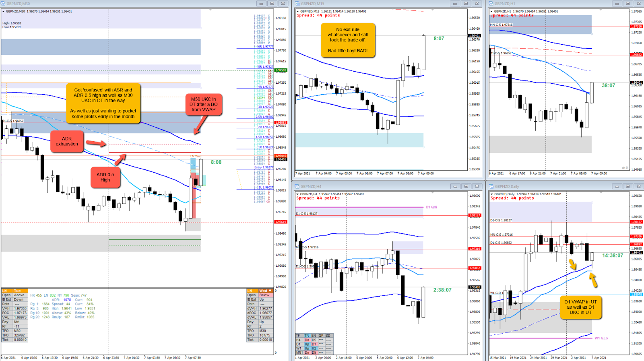Minimize the GBPNZD,Daily chart window
The height and width of the screenshot is (361, 644).
[x=617, y=186]
